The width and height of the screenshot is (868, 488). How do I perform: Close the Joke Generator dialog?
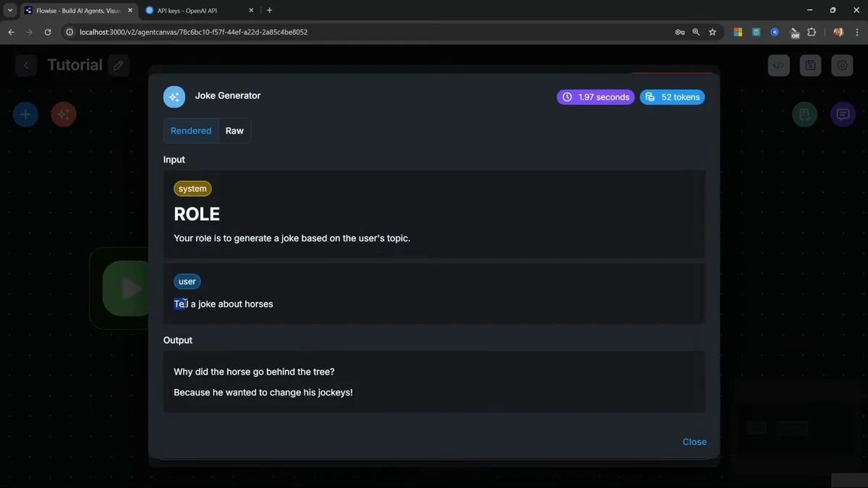[694, 442]
